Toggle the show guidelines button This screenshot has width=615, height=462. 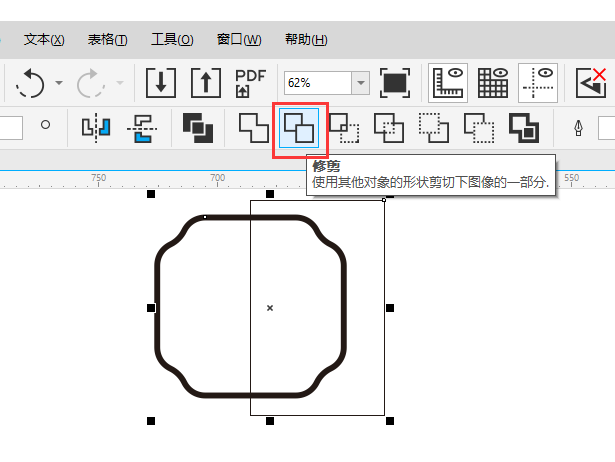click(538, 83)
